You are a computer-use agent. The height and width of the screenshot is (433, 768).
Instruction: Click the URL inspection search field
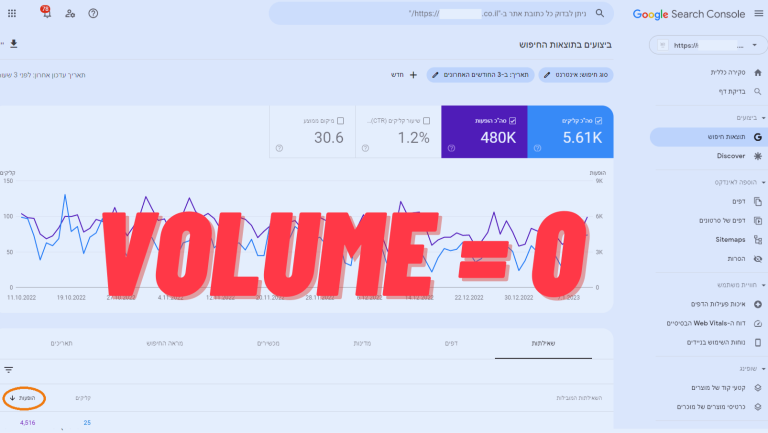441,13
